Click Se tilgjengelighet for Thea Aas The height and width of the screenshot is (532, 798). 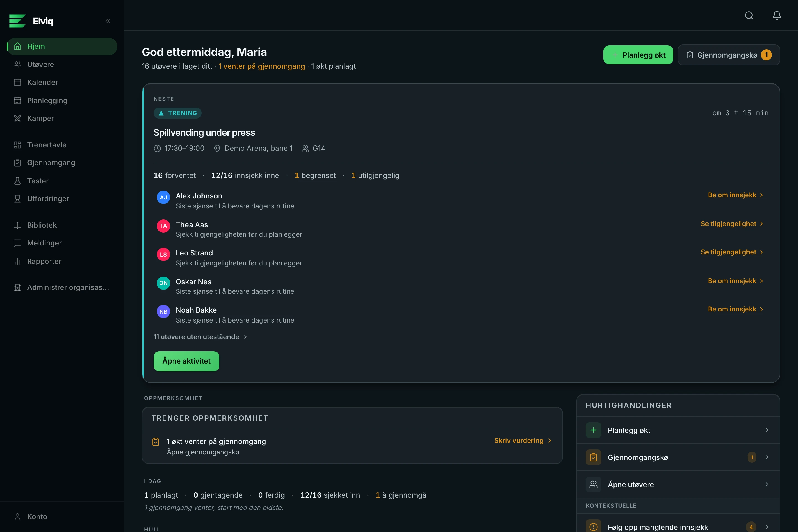(732, 224)
